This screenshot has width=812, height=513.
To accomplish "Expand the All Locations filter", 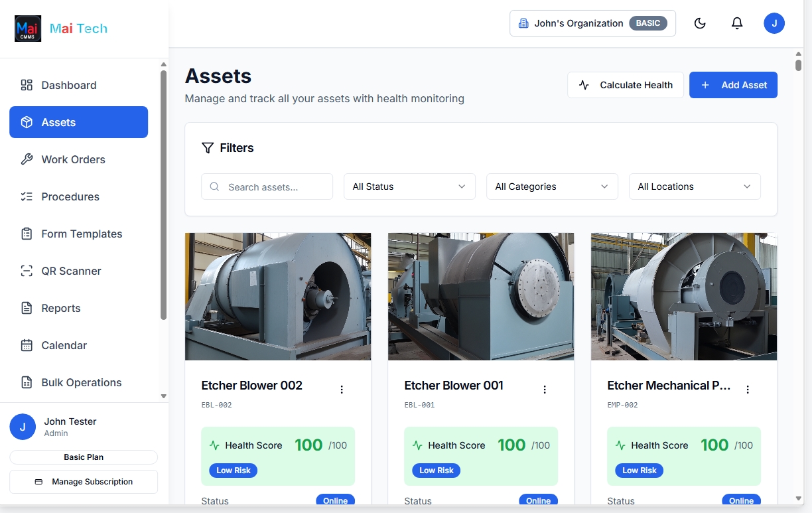I will (x=694, y=186).
